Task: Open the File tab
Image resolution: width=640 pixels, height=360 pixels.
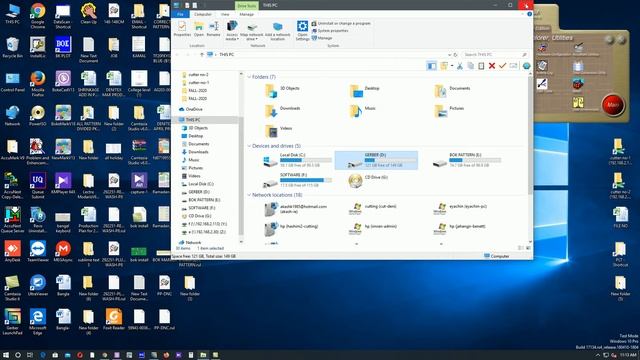Action: [x=180, y=14]
